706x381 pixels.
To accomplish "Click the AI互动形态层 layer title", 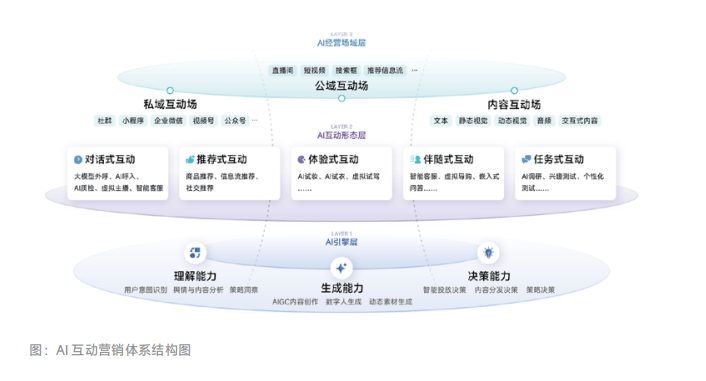I will (x=341, y=135).
